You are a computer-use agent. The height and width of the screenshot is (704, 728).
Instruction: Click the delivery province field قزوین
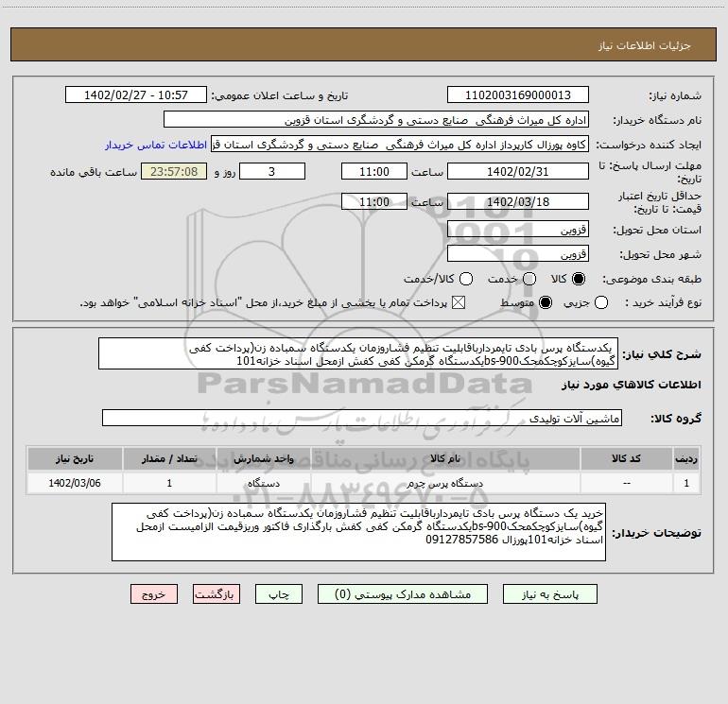click(518, 230)
